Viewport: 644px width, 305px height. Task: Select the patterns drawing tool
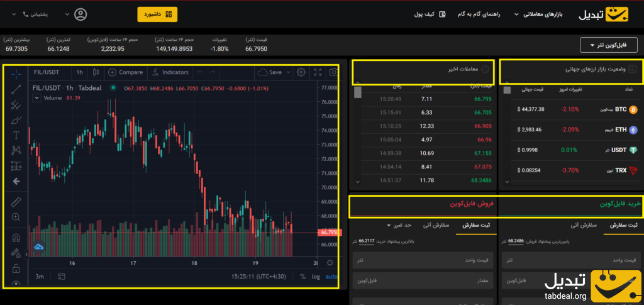[16, 150]
